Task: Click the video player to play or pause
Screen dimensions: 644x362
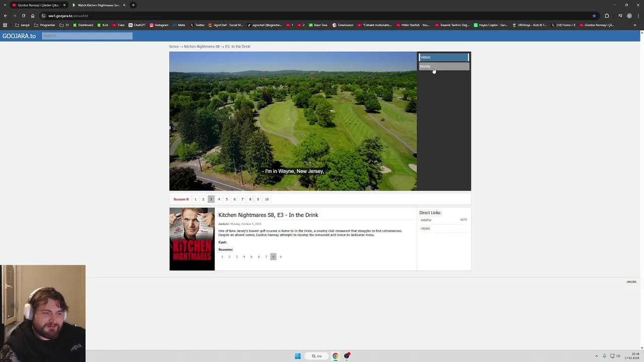Action: pos(293,121)
